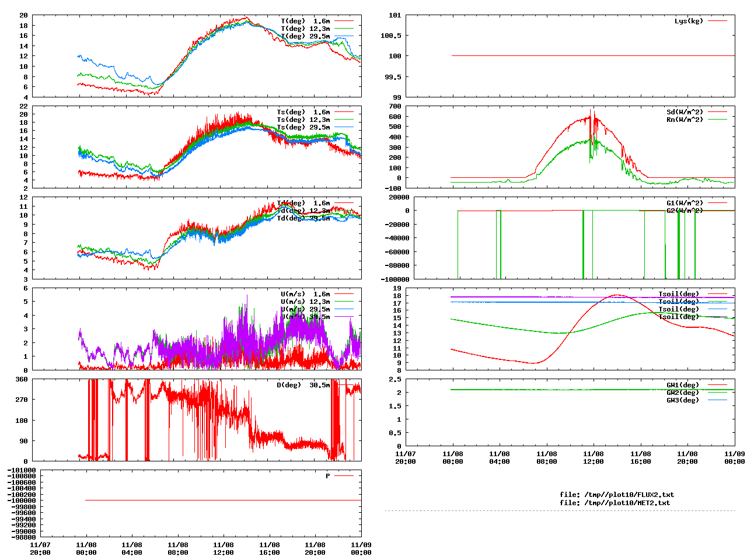Click y-axis value '360' on wind direction plot
The height and width of the screenshot is (560, 747).
(x=22, y=379)
